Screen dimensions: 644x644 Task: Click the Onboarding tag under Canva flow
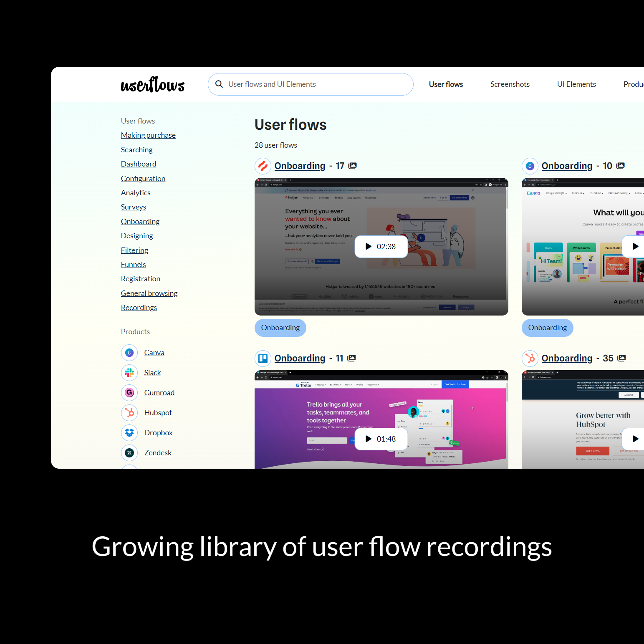point(548,328)
